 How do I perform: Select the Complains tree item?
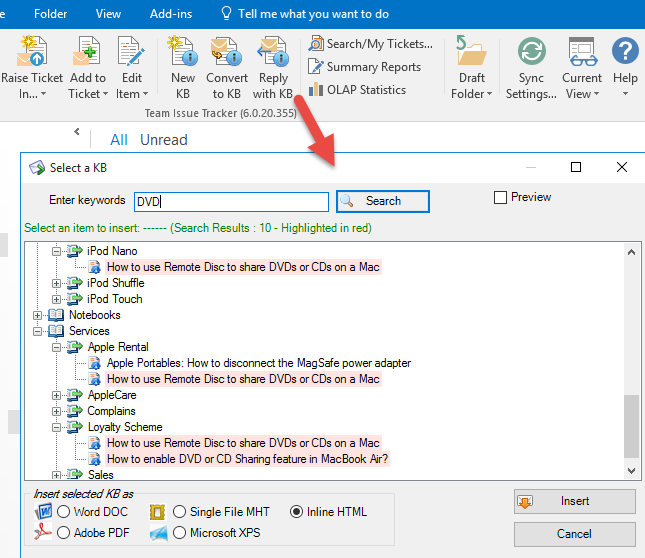coord(111,411)
